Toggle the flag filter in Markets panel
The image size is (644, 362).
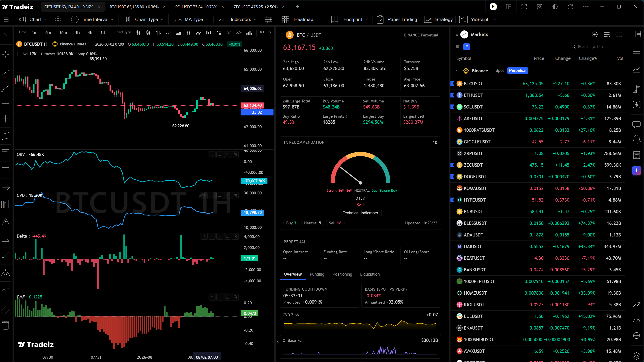pyautogui.click(x=458, y=47)
